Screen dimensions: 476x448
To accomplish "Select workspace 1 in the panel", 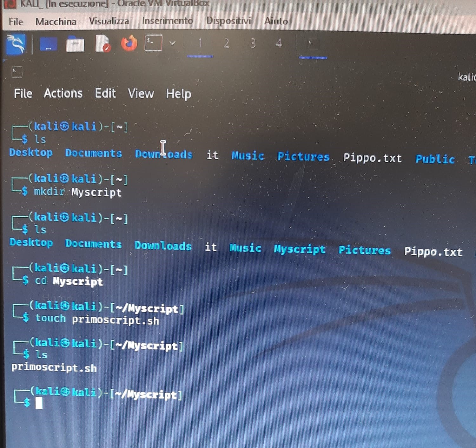I will coord(200,43).
